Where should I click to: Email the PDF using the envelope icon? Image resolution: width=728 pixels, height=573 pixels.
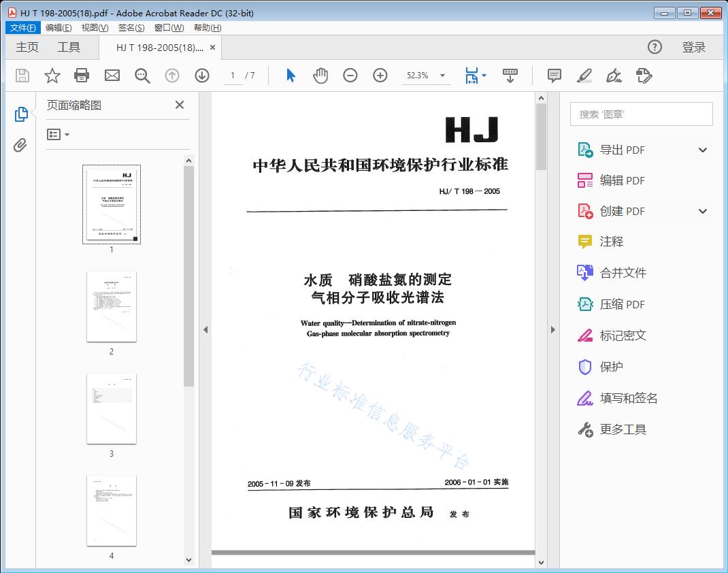tap(112, 76)
